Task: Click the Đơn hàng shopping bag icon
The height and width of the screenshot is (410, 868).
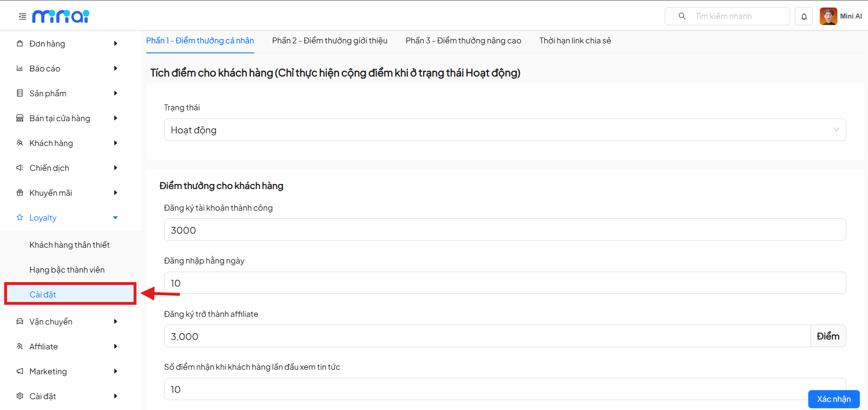Action: [x=20, y=43]
